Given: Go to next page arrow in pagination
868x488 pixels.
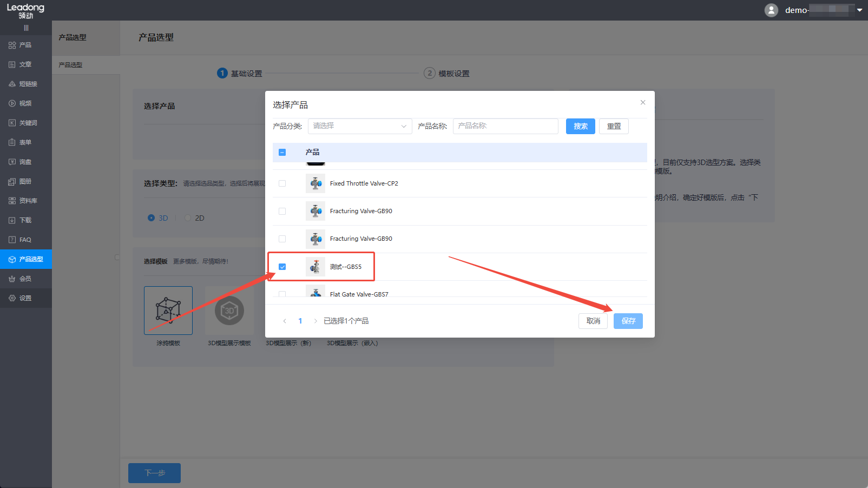Looking at the screenshot, I should tap(315, 321).
